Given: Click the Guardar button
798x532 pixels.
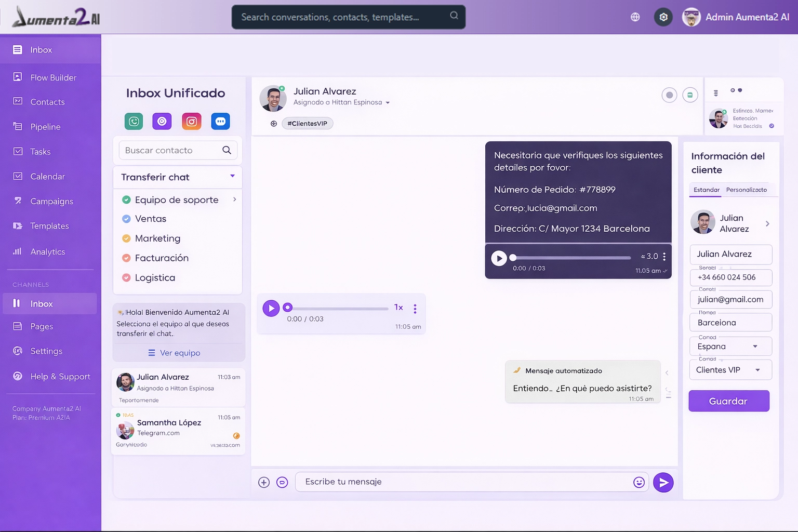Looking at the screenshot, I should [x=728, y=401].
